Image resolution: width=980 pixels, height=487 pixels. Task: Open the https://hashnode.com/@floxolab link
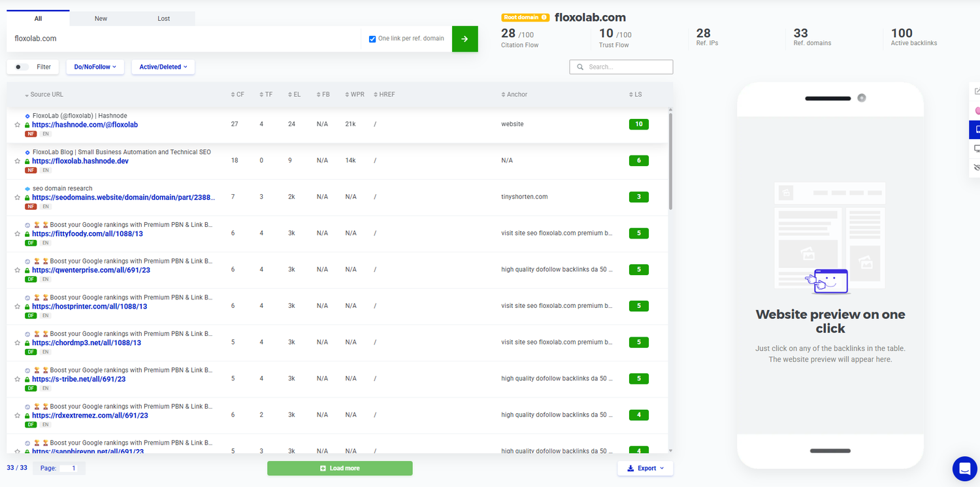point(85,125)
